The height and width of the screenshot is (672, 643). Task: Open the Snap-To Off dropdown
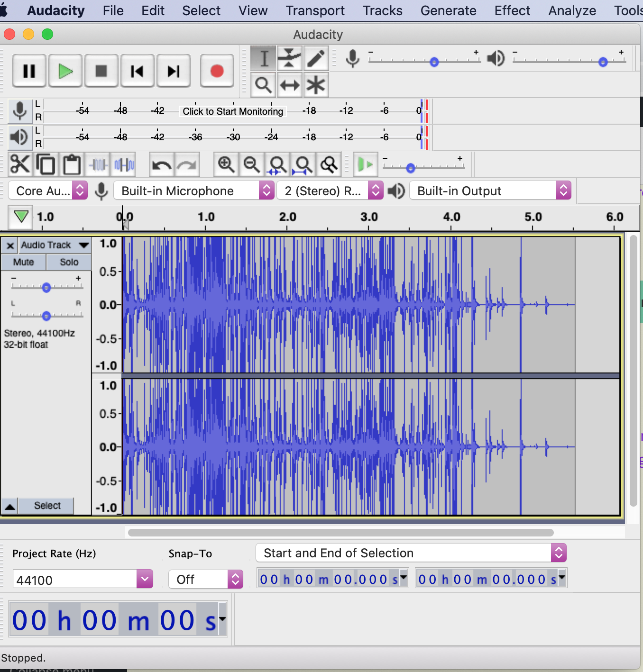(x=206, y=579)
